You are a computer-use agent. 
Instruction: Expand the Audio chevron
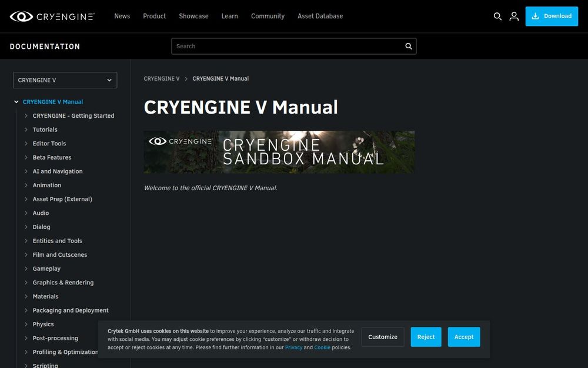pos(26,213)
